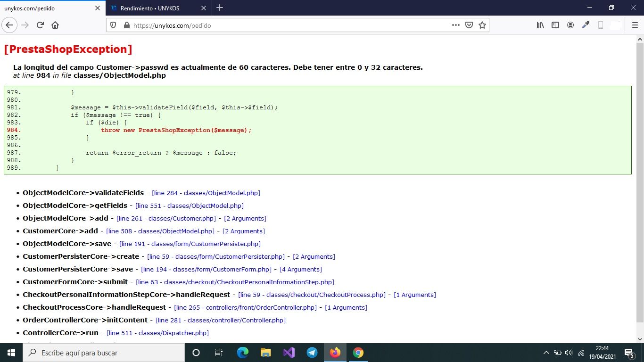Open line 281 Controller.php link
The height and width of the screenshot is (362, 644).
pyautogui.click(x=221, y=320)
